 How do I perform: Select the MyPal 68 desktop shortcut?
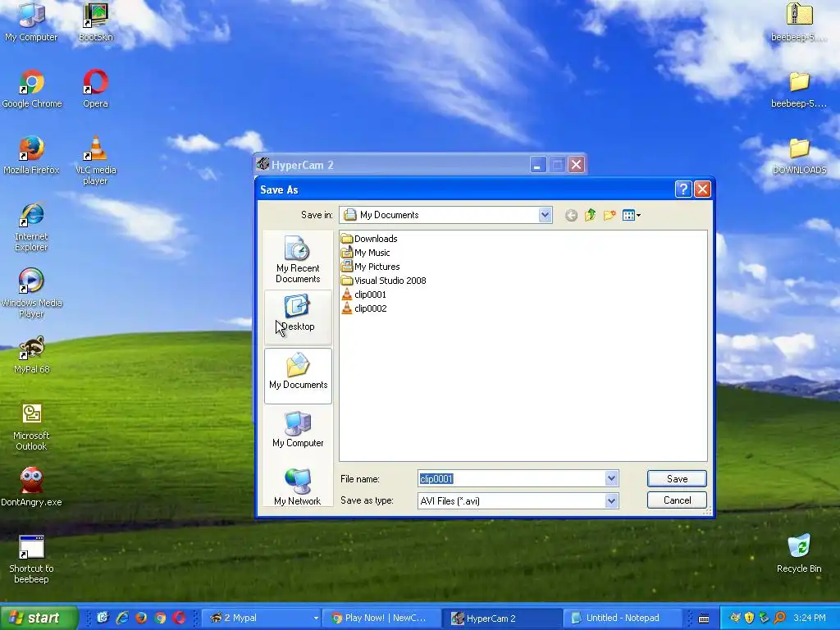pyautogui.click(x=32, y=354)
